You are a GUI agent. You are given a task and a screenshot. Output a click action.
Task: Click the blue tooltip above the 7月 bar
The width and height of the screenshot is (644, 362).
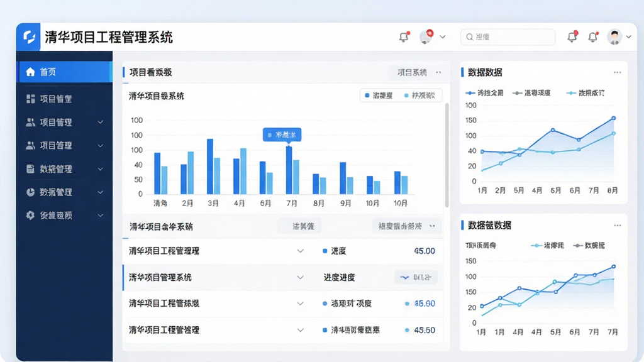282,134
